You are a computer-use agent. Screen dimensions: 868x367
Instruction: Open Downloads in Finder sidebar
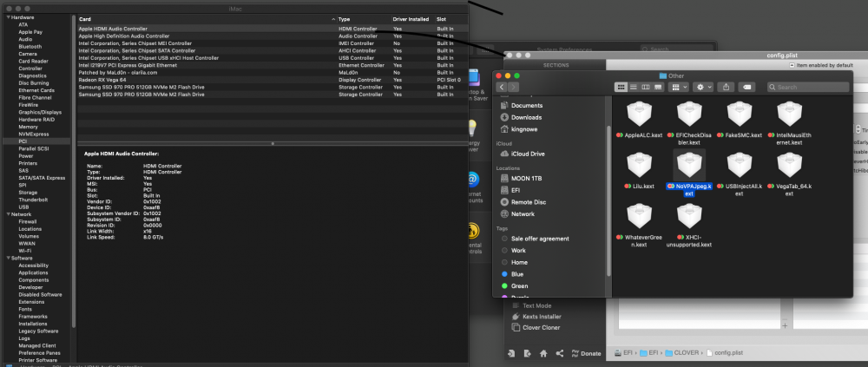[x=521, y=117]
